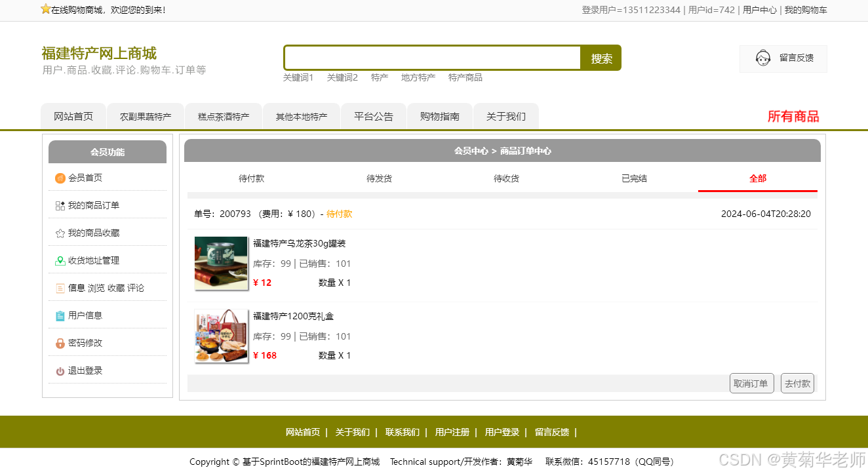Click the customer service headset icon

[x=763, y=58]
